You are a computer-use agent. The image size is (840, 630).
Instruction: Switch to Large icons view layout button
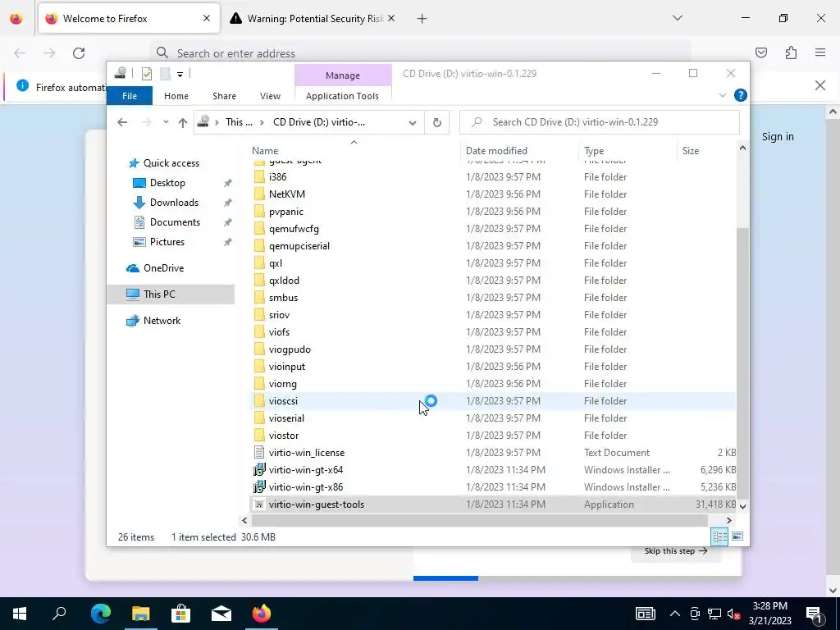pos(737,536)
